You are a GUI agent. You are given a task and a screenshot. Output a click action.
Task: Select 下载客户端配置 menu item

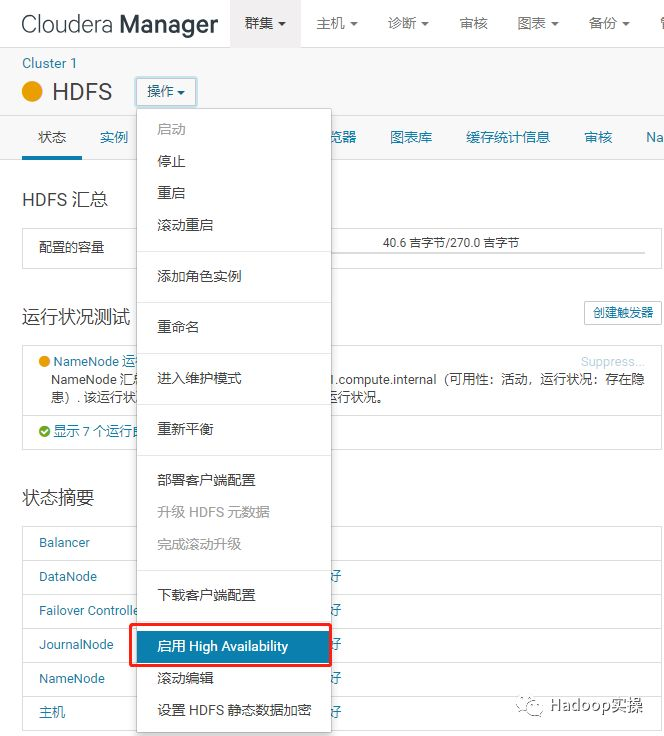[x=234, y=595]
